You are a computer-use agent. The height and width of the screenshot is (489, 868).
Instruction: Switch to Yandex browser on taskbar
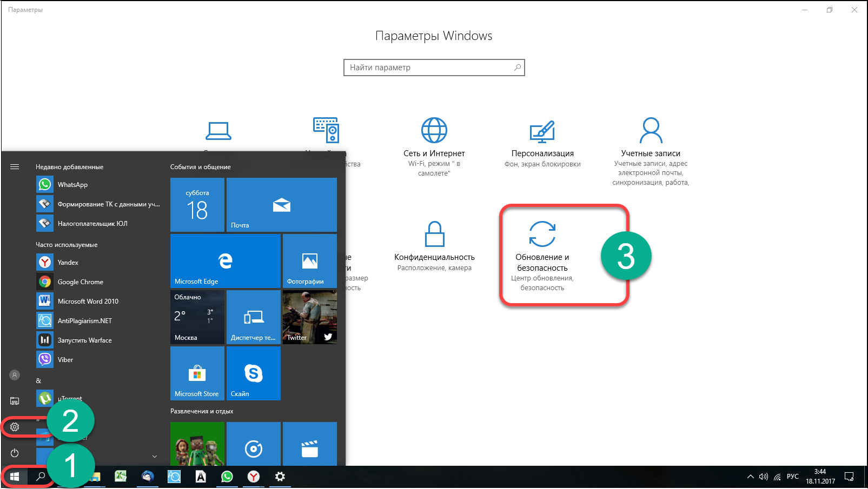point(254,477)
